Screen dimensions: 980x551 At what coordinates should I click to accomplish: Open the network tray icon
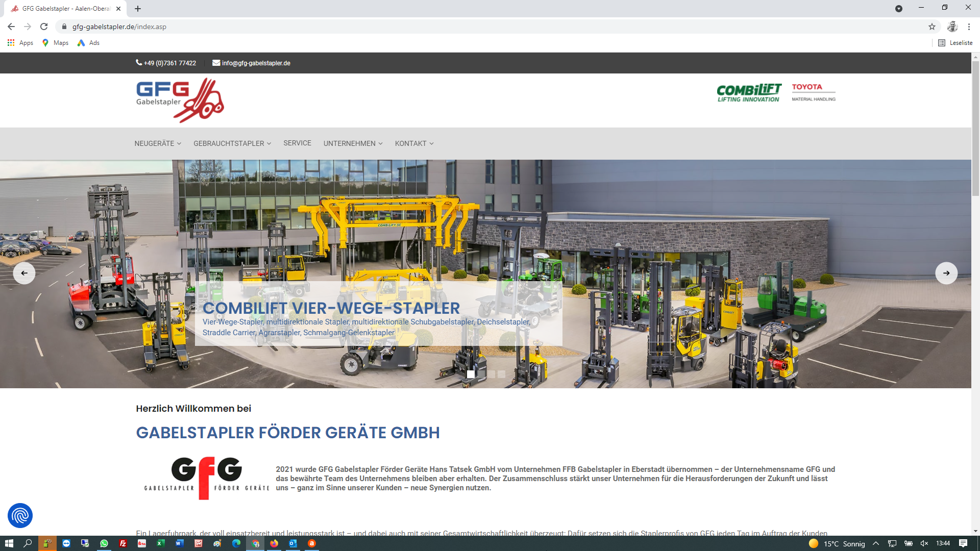892,543
